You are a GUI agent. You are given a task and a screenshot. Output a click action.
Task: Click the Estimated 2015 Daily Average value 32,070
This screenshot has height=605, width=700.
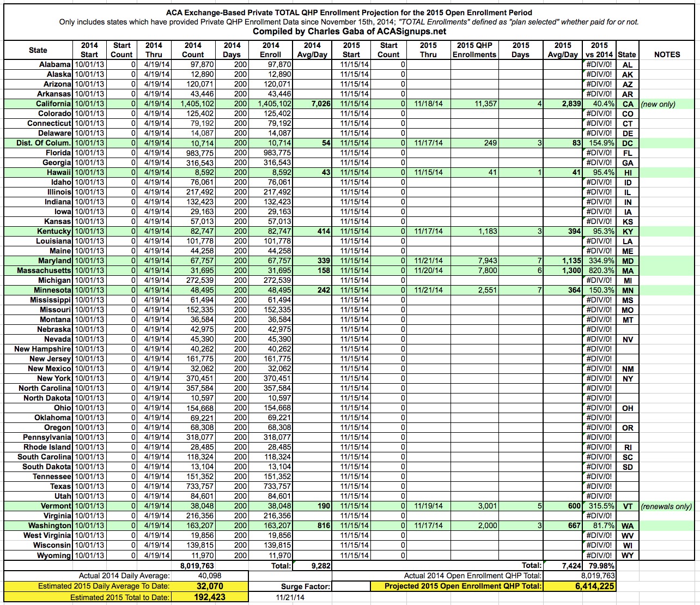210,586
